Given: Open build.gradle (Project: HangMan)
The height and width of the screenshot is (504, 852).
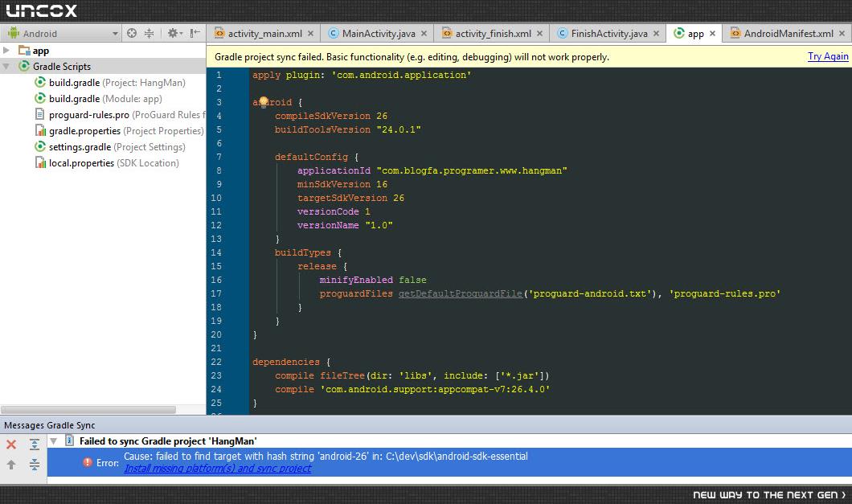Looking at the screenshot, I should tap(110, 83).
